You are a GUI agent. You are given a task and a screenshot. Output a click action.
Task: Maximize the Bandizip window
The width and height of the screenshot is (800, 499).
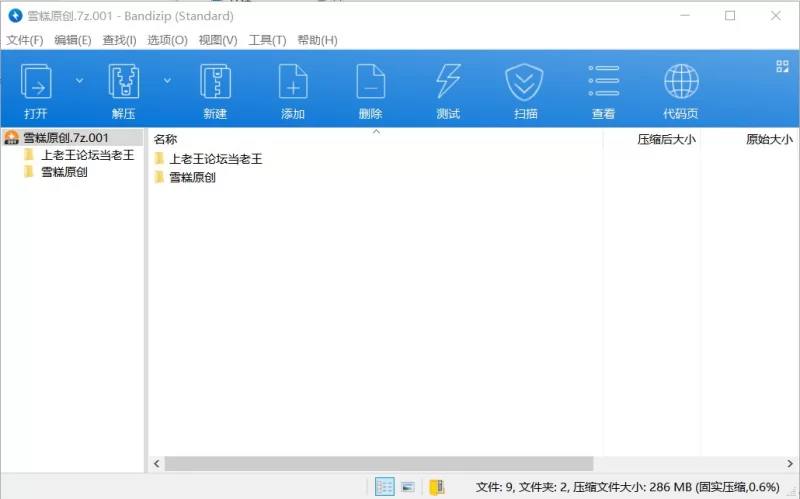(730, 16)
